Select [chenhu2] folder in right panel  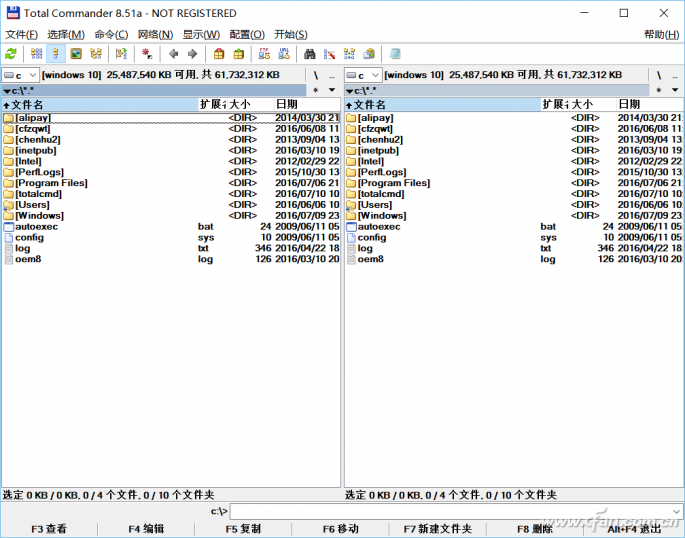click(x=514, y=140)
